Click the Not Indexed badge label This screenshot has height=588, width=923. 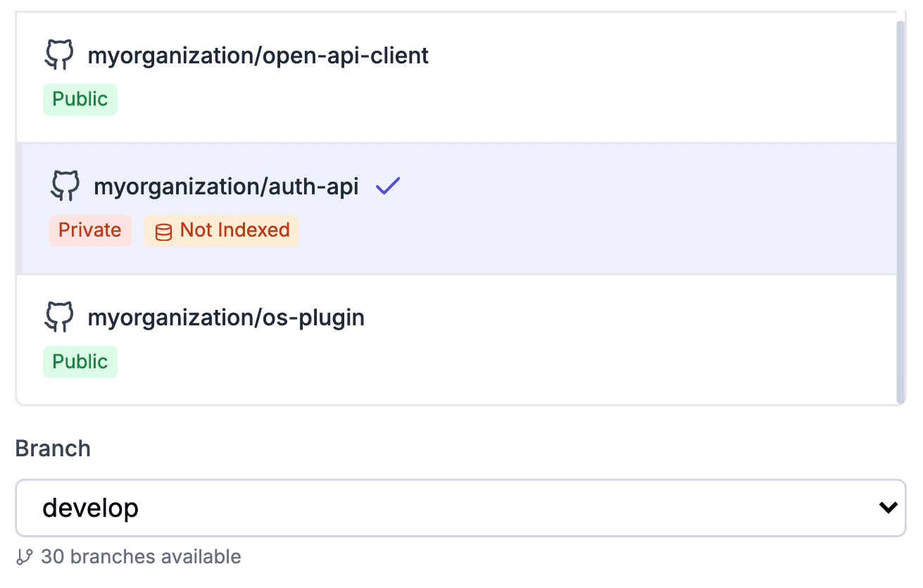pos(234,230)
